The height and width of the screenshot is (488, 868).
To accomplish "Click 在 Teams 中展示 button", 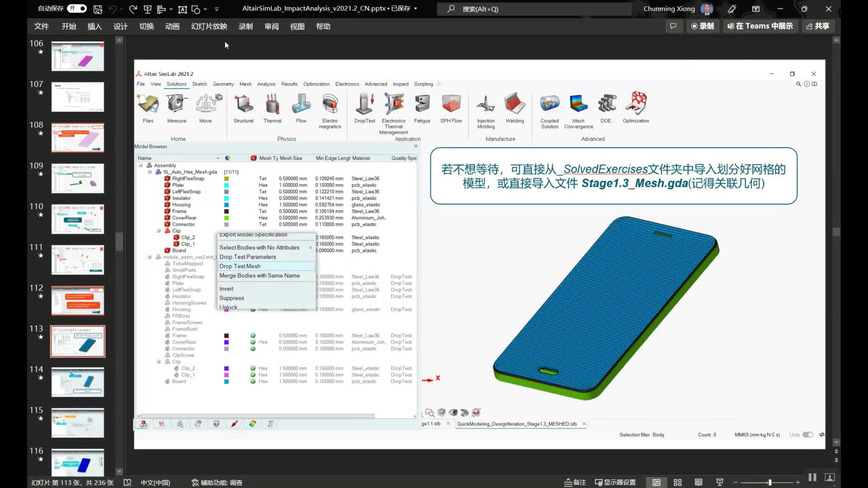I will [x=759, y=26].
